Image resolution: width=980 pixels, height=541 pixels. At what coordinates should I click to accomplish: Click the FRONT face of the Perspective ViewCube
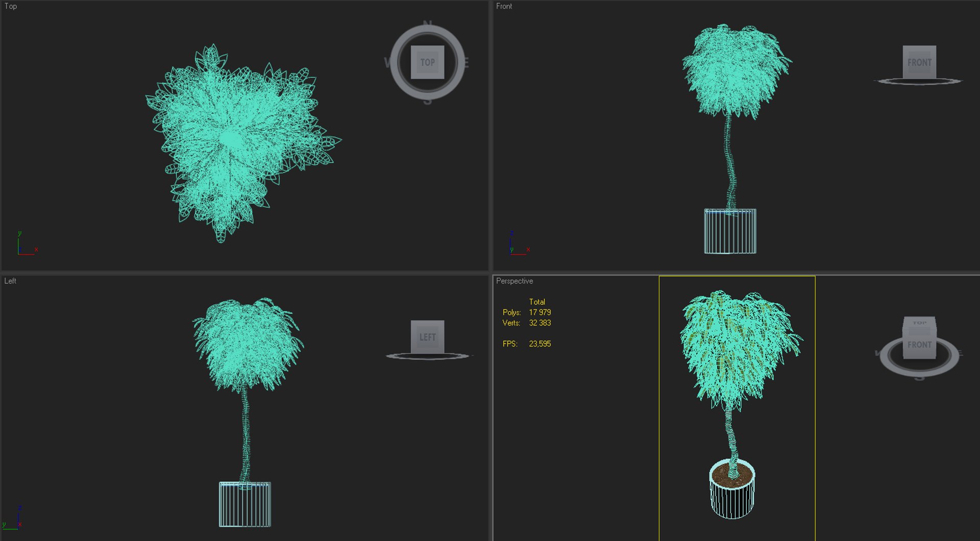[919, 345]
